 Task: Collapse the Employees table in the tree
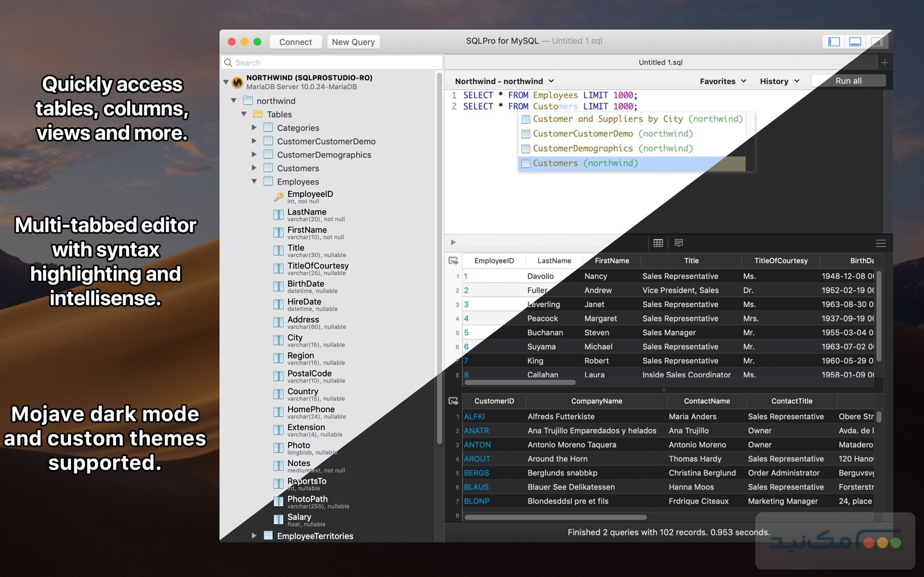coord(254,181)
